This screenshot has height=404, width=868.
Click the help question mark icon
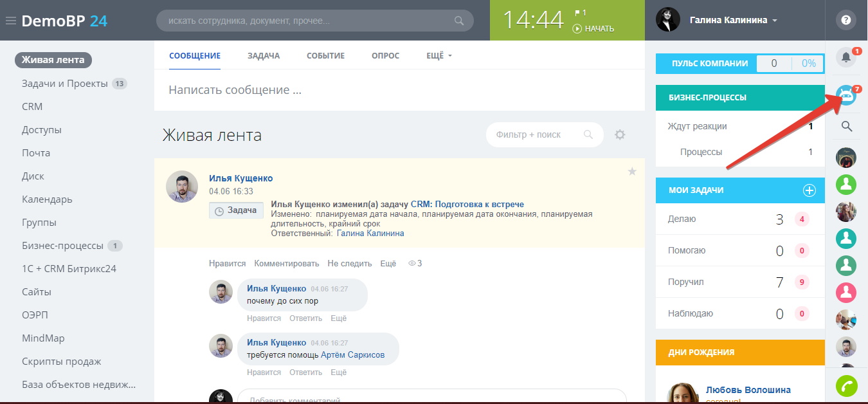click(x=846, y=20)
